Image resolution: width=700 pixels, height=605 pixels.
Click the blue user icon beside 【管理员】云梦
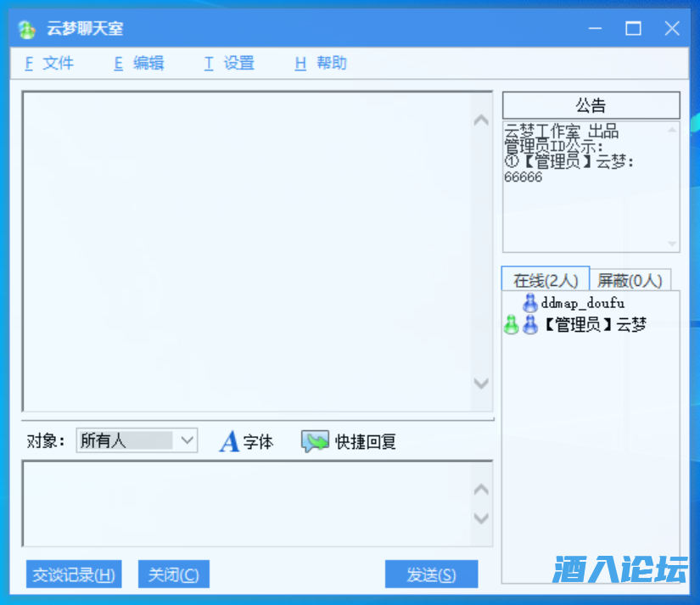tap(530, 325)
